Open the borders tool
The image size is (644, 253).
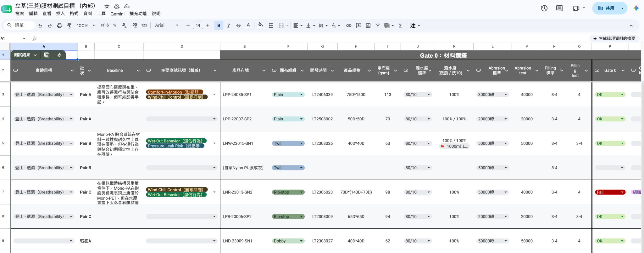[271, 26]
